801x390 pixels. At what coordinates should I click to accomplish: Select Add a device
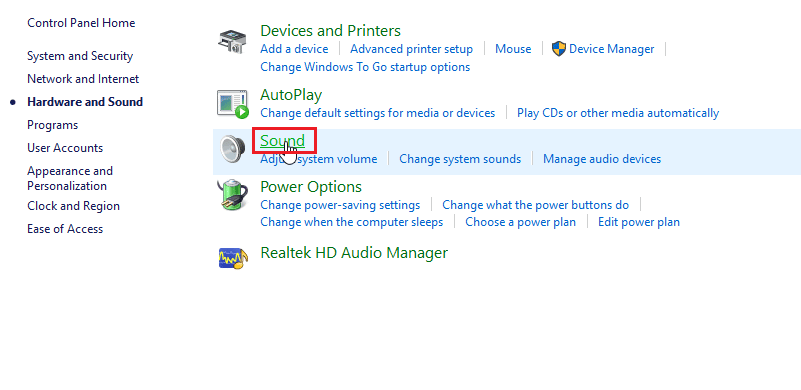click(294, 49)
